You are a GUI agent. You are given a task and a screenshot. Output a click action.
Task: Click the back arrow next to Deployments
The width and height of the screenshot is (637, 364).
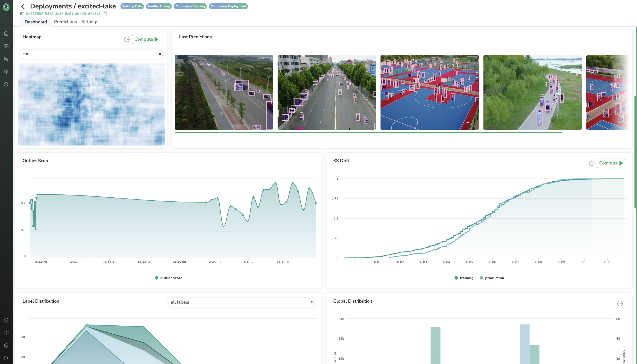23,7
